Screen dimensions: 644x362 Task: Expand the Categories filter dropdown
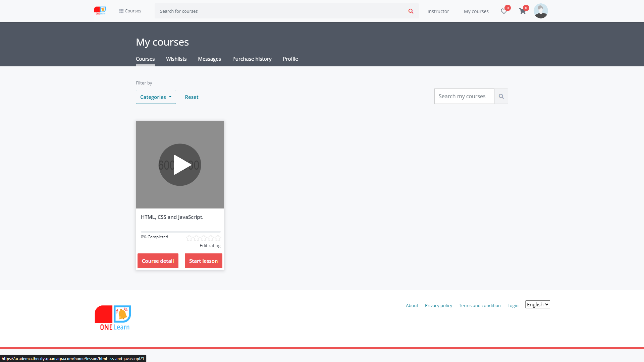click(x=156, y=97)
